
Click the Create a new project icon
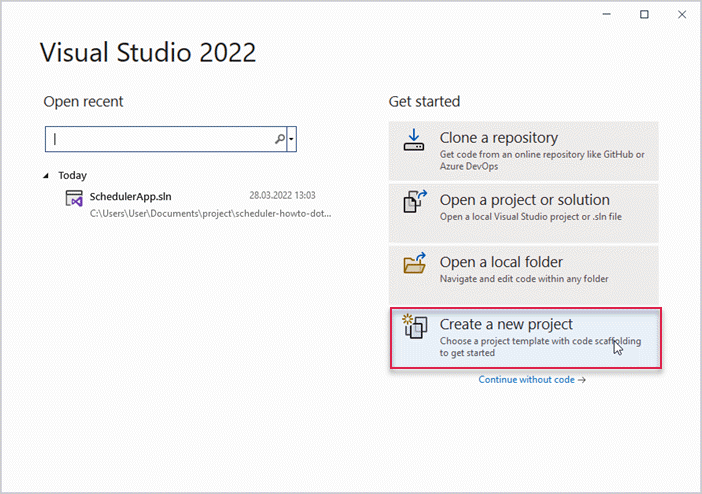click(x=414, y=327)
